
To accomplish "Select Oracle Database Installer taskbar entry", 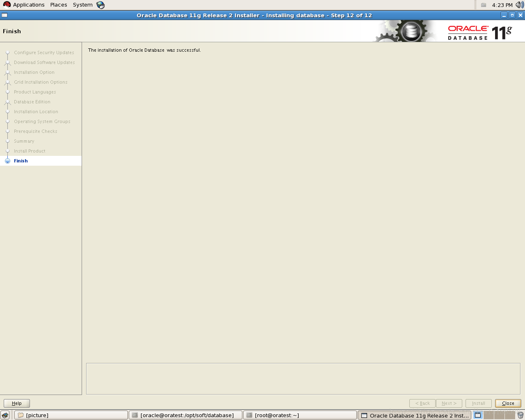I will pos(414,415).
